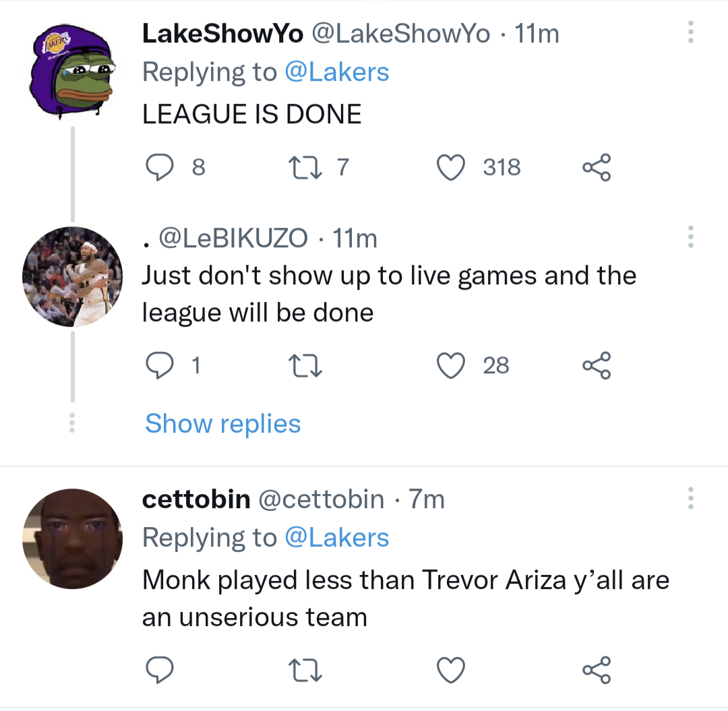Unlike the tweet with 318 likes
728x711 pixels.
[450, 167]
